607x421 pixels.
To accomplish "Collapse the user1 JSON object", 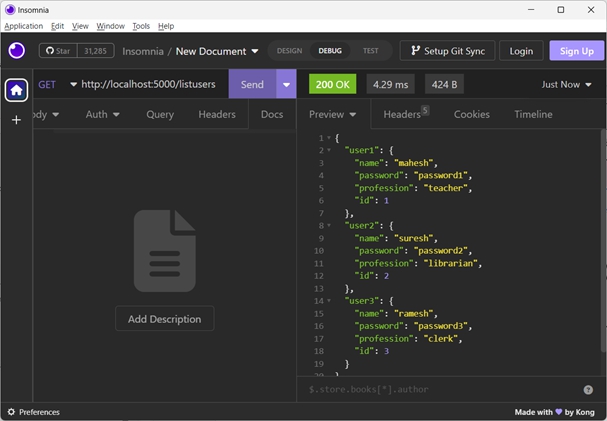I will click(329, 150).
